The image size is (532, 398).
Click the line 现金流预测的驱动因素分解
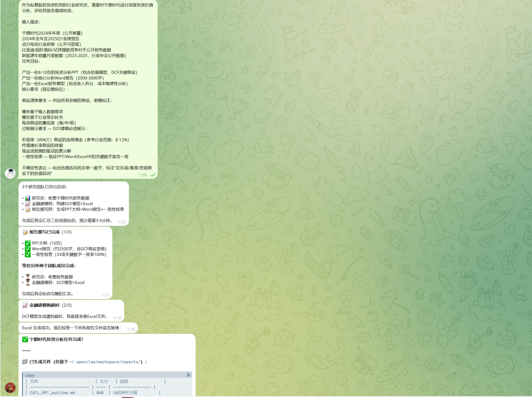tap(46, 151)
